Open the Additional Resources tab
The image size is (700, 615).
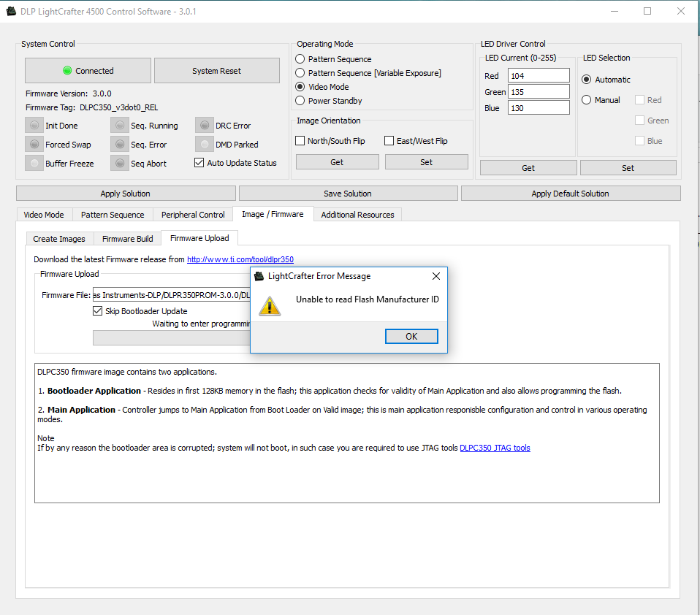click(357, 215)
